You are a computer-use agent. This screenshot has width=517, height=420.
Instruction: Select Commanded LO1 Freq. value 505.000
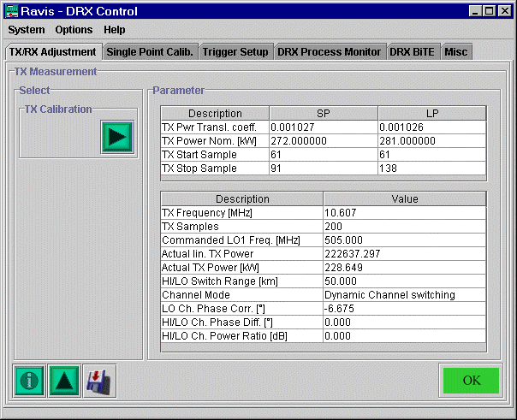pos(405,240)
